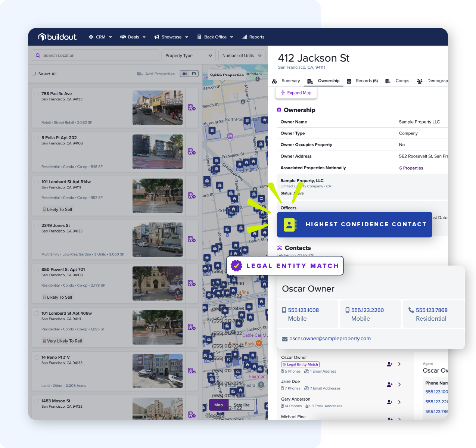The image size is (476, 448).
Task: Open the Property Type dropdown
Action: pos(189,56)
